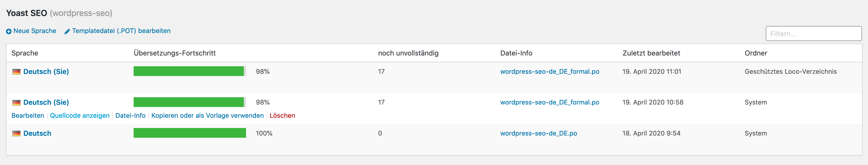Screen dimensions: 868x165
Task: Sort by noch unvollständig column header
Action: [408, 53]
